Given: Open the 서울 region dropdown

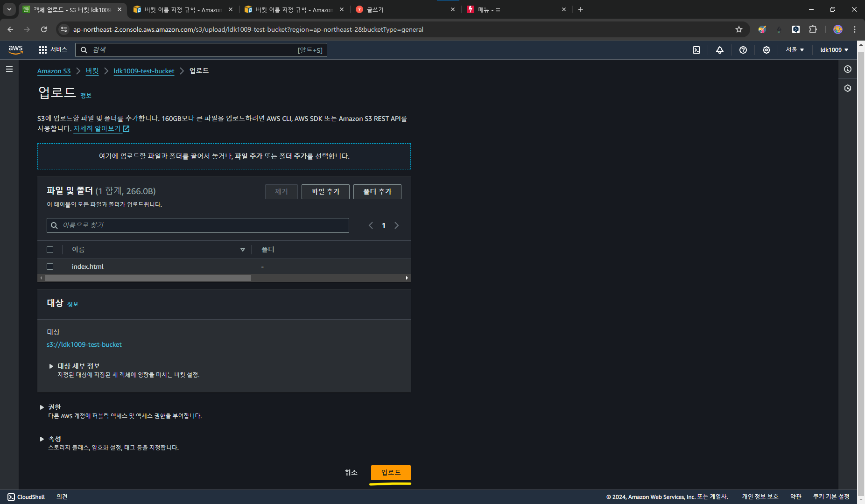Looking at the screenshot, I should pos(795,50).
